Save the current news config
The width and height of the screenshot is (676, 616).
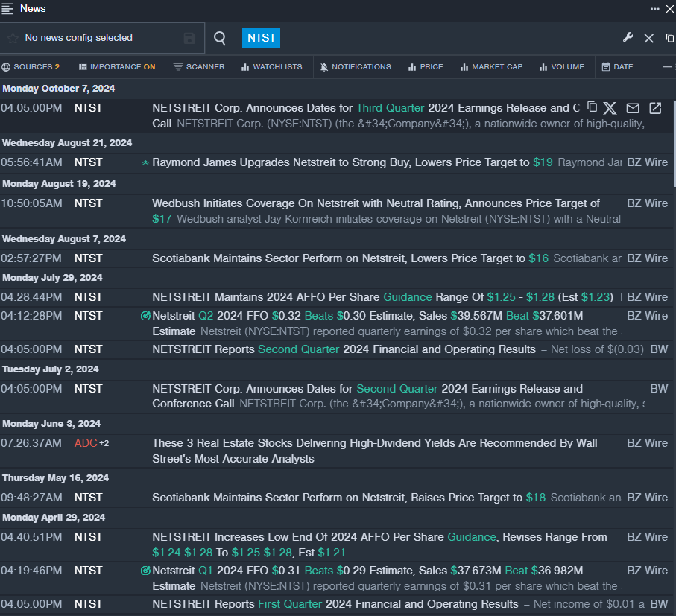[x=189, y=38]
